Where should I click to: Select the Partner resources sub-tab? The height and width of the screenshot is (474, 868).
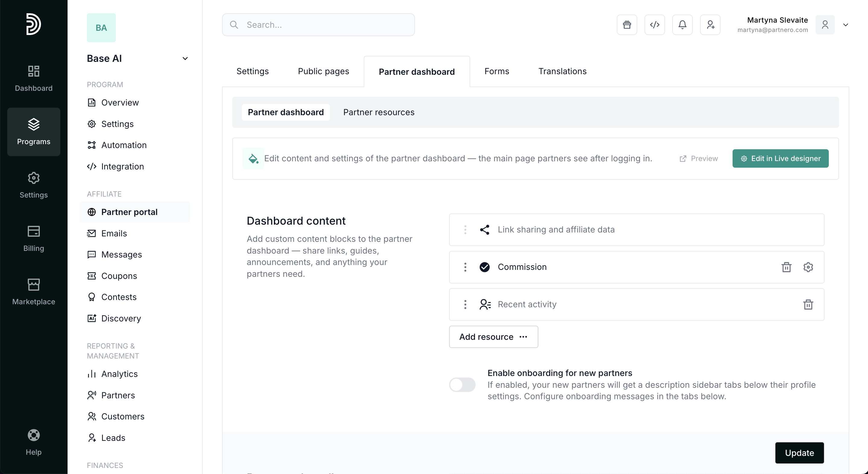[x=379, y=112]
